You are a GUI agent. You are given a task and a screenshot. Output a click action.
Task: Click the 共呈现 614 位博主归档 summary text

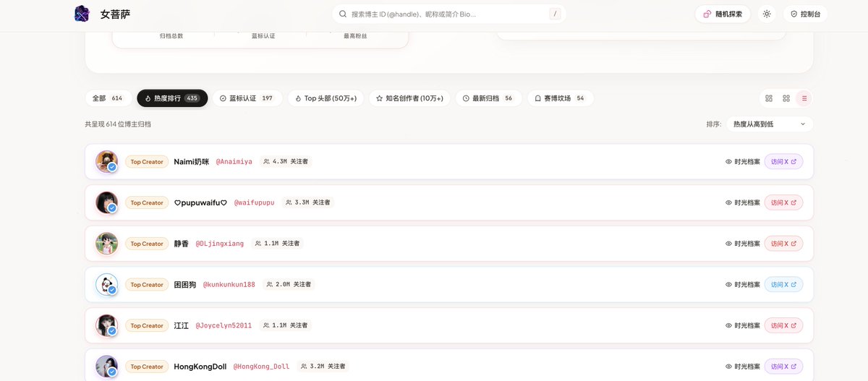(118, 124)
